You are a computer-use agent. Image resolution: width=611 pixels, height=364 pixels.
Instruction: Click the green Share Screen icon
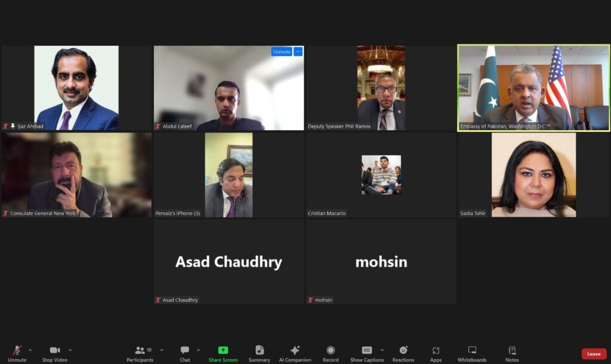click(x=223, y=350)
